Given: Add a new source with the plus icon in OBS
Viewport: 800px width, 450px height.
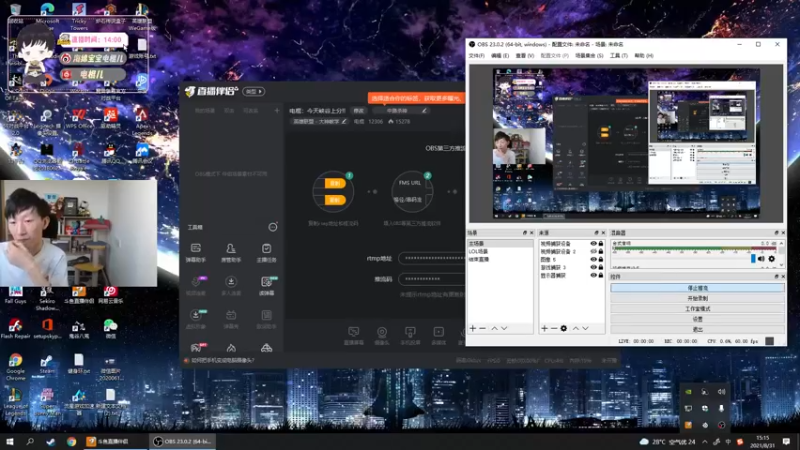Looking at the screenshot, I should tap(544, 328).
